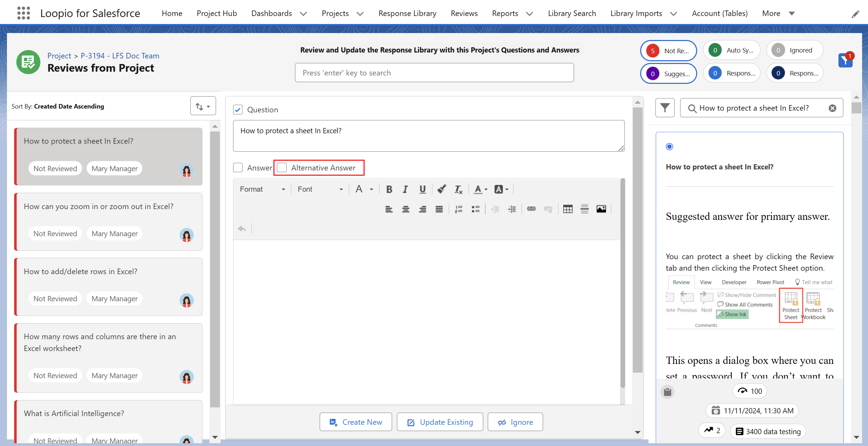This screenshot has height=446, width=868.
Task: Open the sort order dropdown
Action: [x=203, y=106]
